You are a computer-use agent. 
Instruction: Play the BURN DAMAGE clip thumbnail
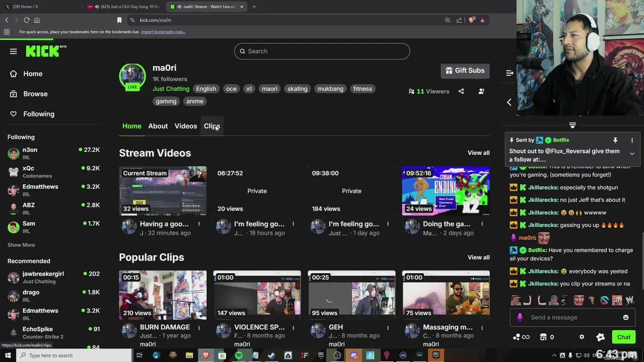(163, 295)
